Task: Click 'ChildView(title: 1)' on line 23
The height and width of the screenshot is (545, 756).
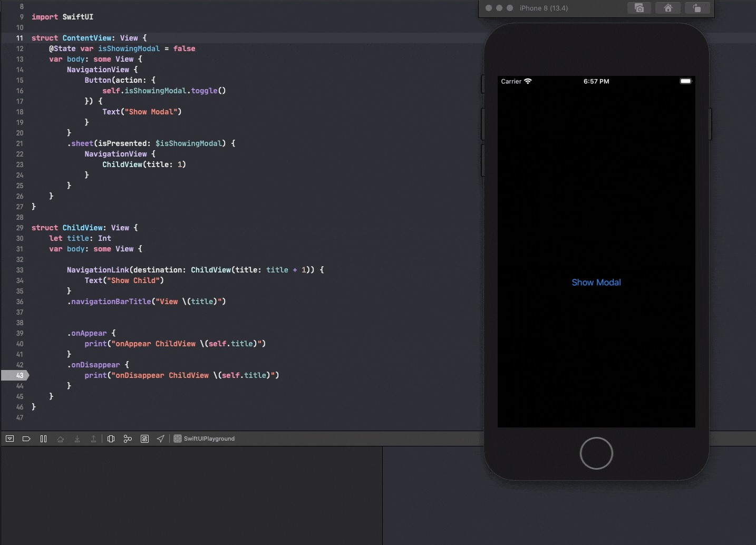Action: pyautogui.click(x=144, y=164)
